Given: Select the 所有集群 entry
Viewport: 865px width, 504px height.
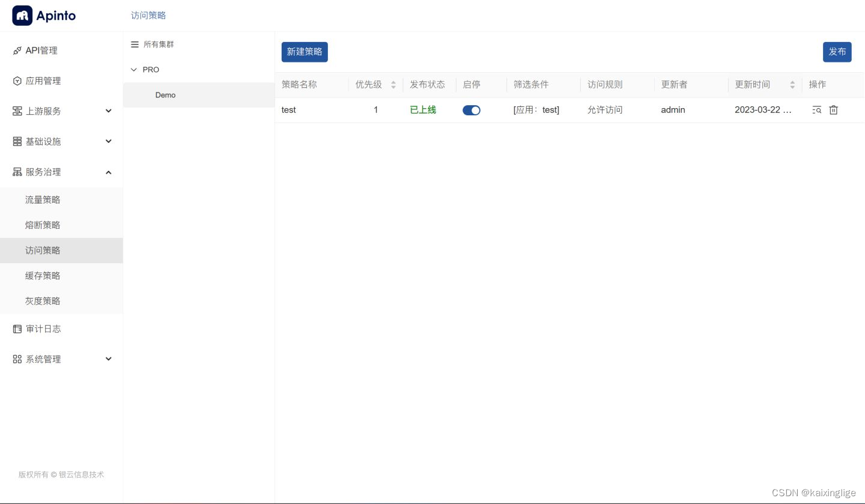Looking at the screenshot, I should [159, 44].
